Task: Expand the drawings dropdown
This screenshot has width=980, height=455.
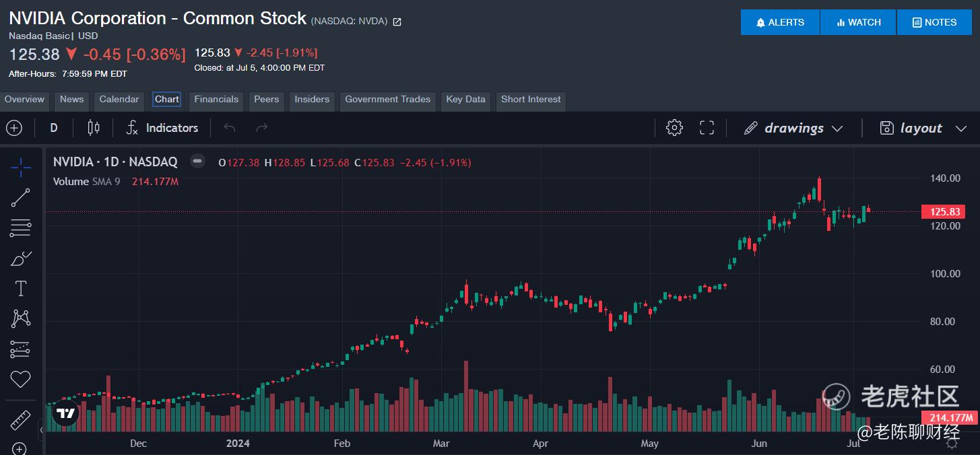Action: (x=793, y=128)
